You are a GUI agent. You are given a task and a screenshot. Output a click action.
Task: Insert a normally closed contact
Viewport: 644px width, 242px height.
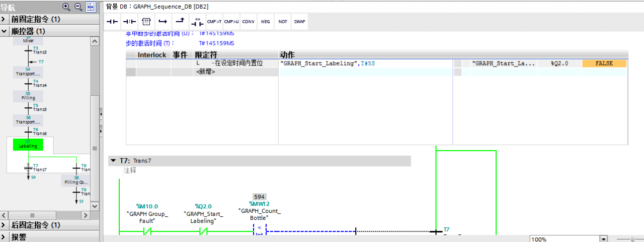(x=129, y=22)
